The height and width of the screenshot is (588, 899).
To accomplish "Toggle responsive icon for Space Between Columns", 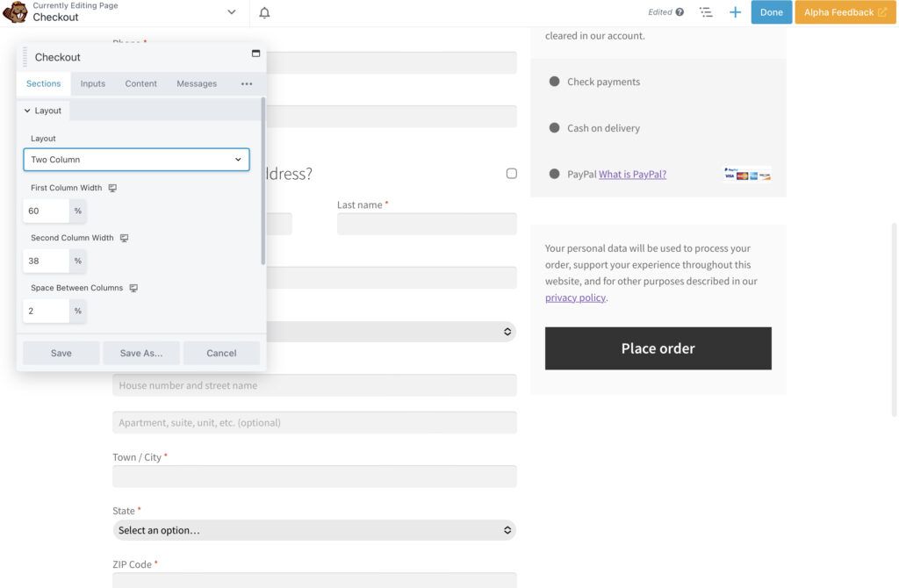I will tap(133, 288).
